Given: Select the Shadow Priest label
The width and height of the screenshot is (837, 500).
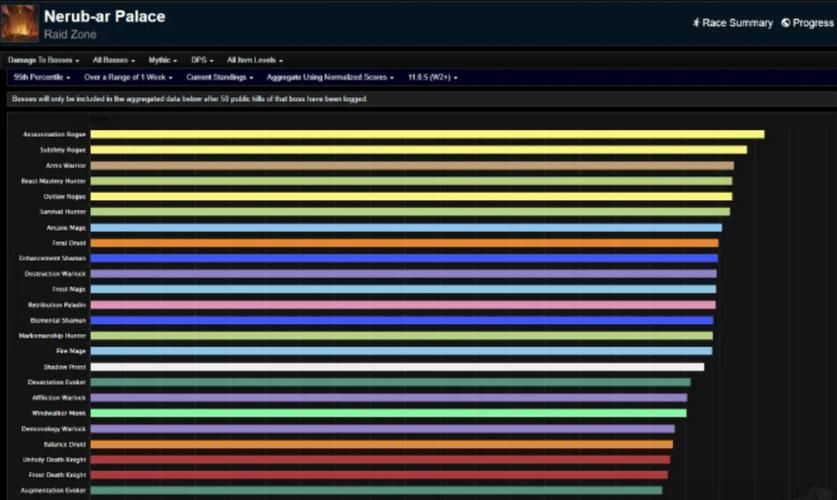Looking at the screenshot, I should (65, 367).
